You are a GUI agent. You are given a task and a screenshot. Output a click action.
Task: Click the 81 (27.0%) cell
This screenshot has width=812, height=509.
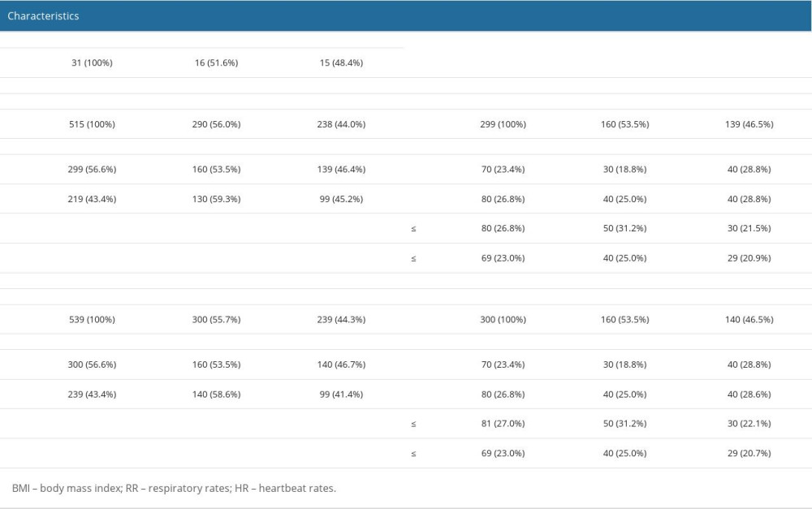pos(503,423)
